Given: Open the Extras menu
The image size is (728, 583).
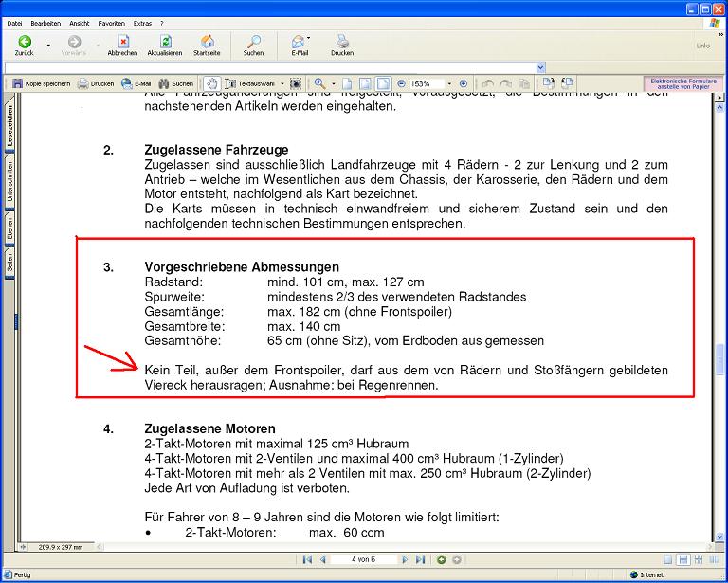Looking at the screenshot, I should tap(142, 23).
